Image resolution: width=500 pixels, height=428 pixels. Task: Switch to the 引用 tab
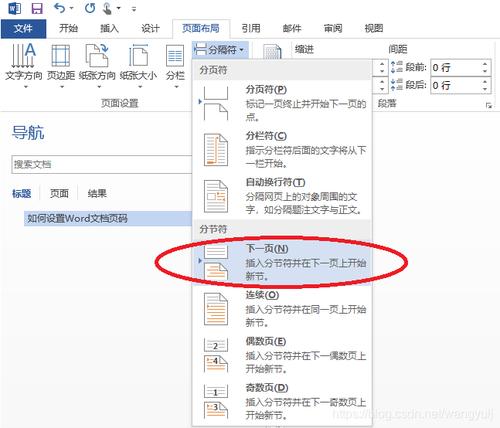251,29
